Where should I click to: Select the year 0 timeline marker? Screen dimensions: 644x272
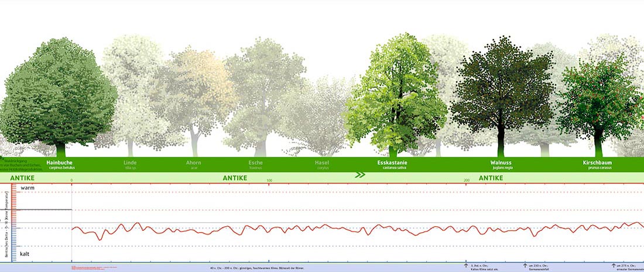pos(71,180)
